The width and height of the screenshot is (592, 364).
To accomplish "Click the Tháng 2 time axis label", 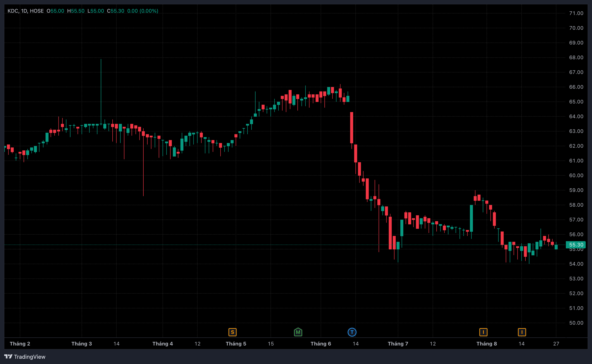I will pyautogui.click(x=20, y=343).
